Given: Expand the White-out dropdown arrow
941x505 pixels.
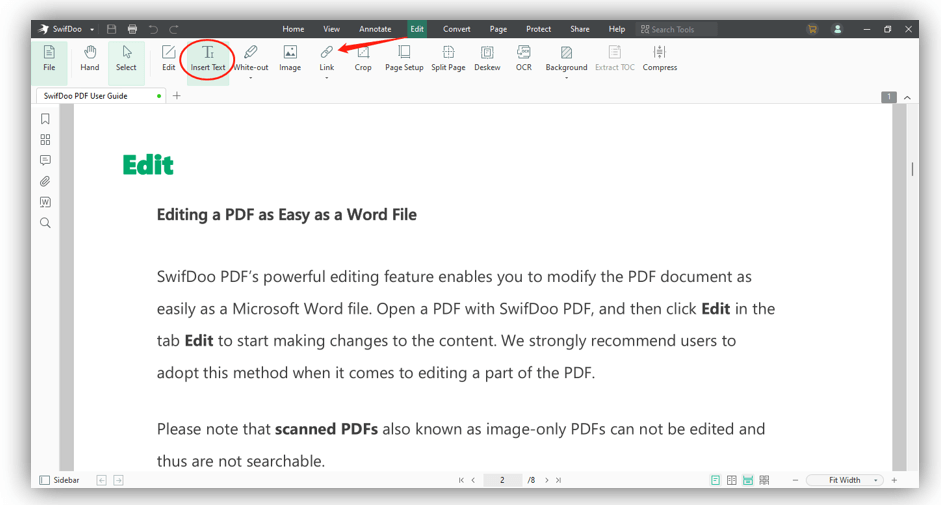Looking at the screenshot, I should point(251,78).
